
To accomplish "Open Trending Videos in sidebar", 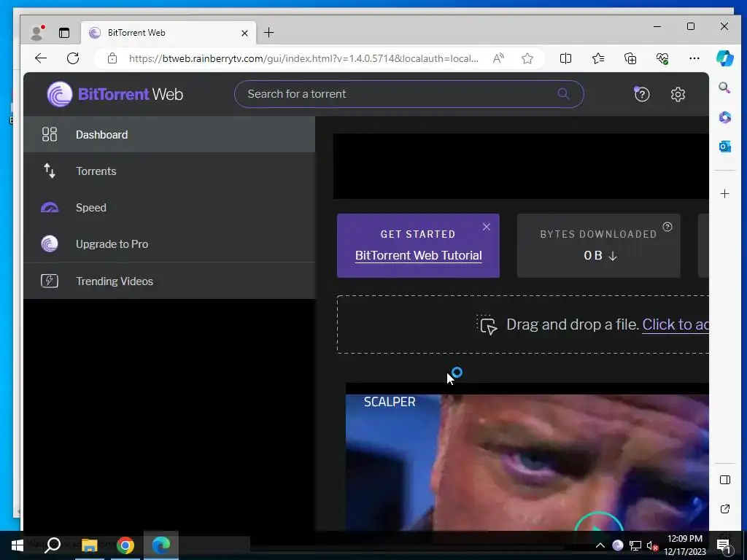I will [x=169, y=281].
